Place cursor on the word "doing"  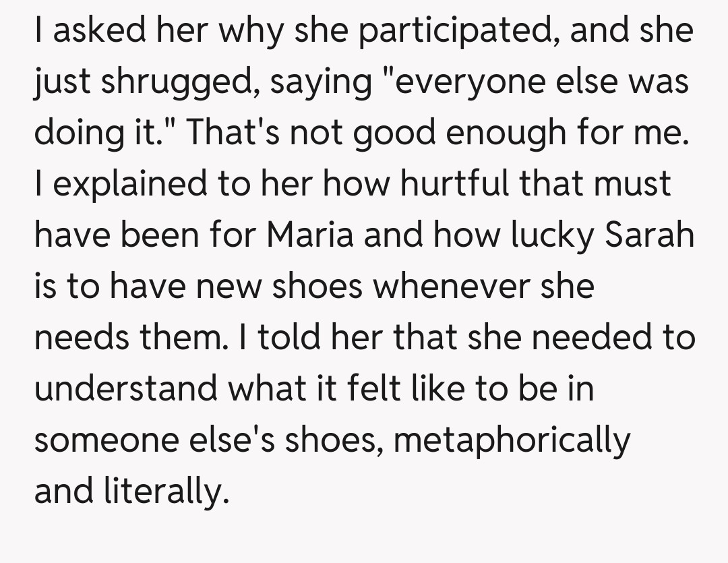point(76,132)
